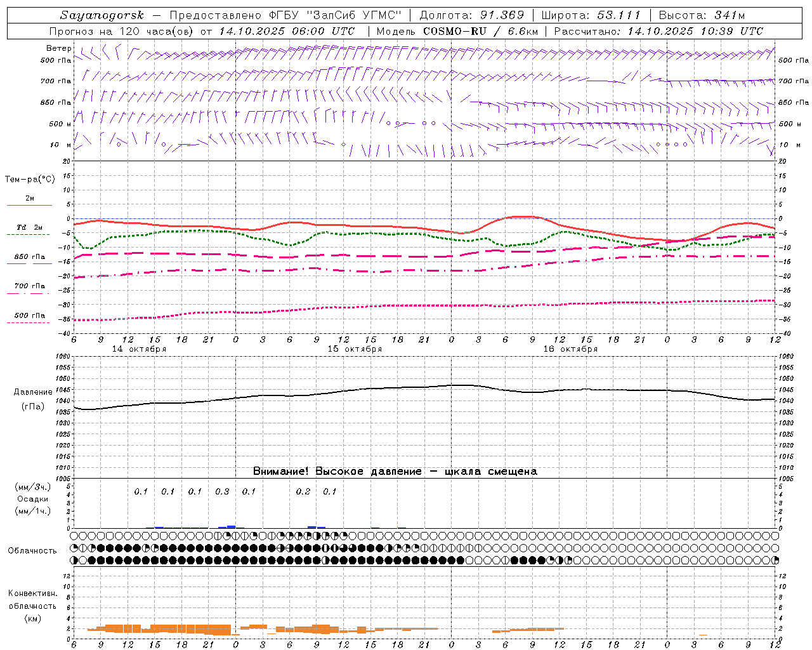This screenshot has height=650, width=812.
Task: Click the 'Модель COSMO-RU / 6.6км' label
Action: pos(457,31)
